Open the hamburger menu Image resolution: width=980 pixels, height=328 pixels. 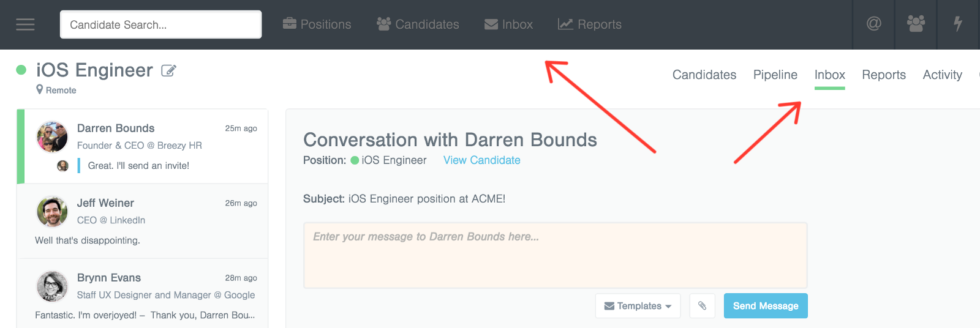(25, 24)
